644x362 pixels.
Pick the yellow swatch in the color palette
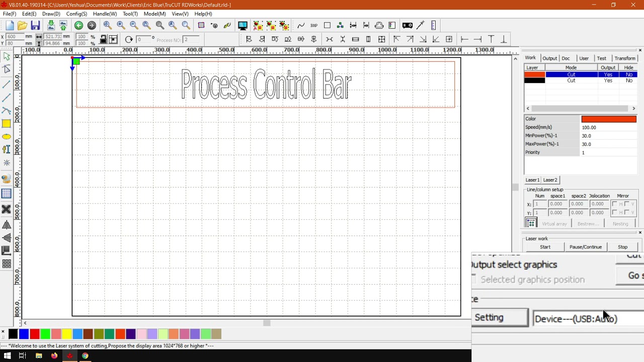pyautogui.click(x=66, y=334)
